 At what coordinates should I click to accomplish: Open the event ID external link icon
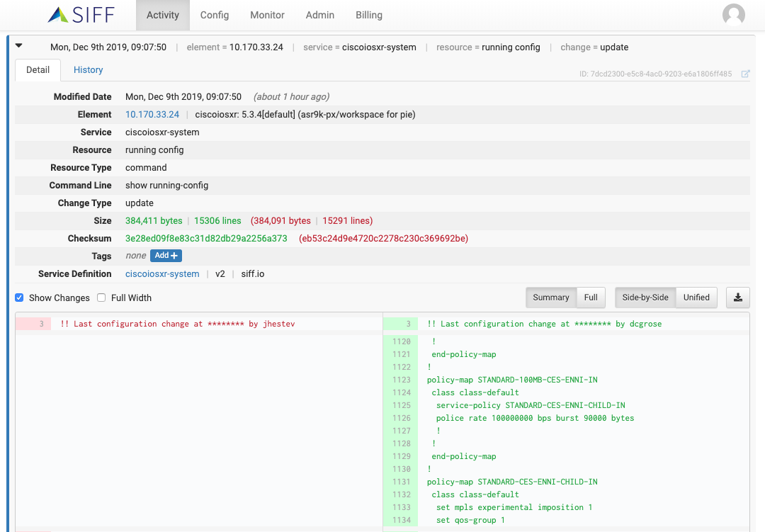(x=745, y=74)
